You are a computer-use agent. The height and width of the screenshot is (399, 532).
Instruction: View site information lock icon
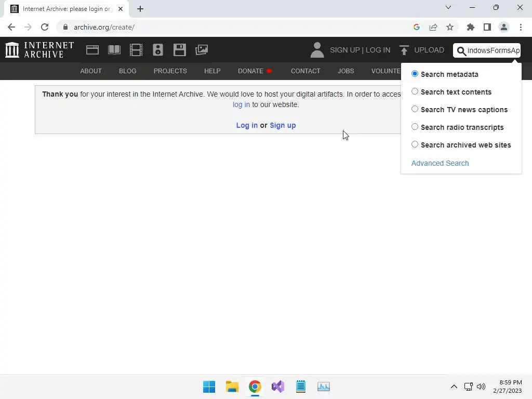click(65, 27)
